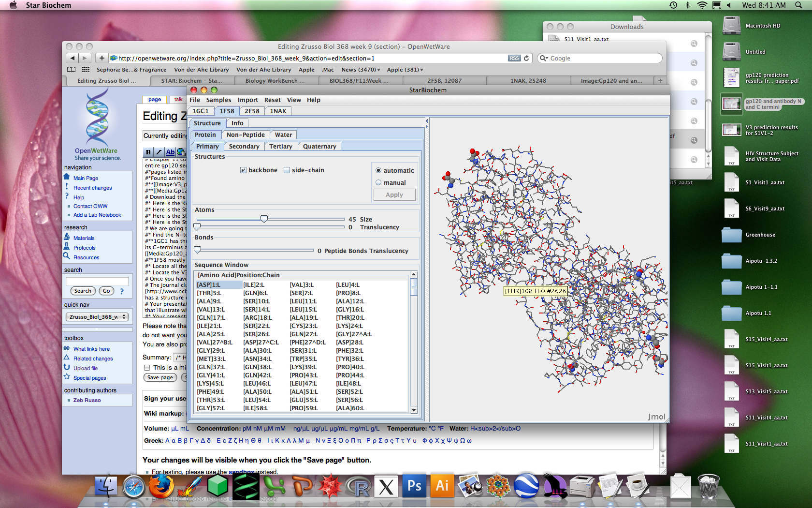Screen dimensions: 812x508
Task: Launch Firefox from the dock
Action: click(x=161, y=486)
